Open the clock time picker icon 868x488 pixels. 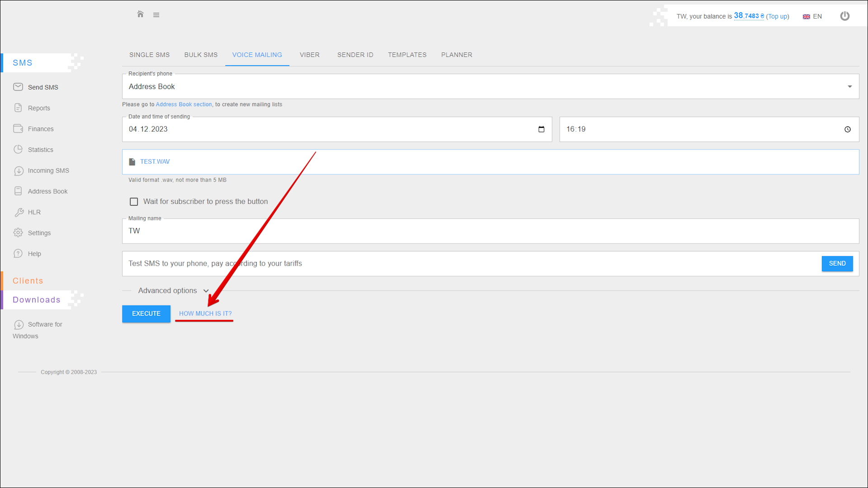tap(847, 129)
